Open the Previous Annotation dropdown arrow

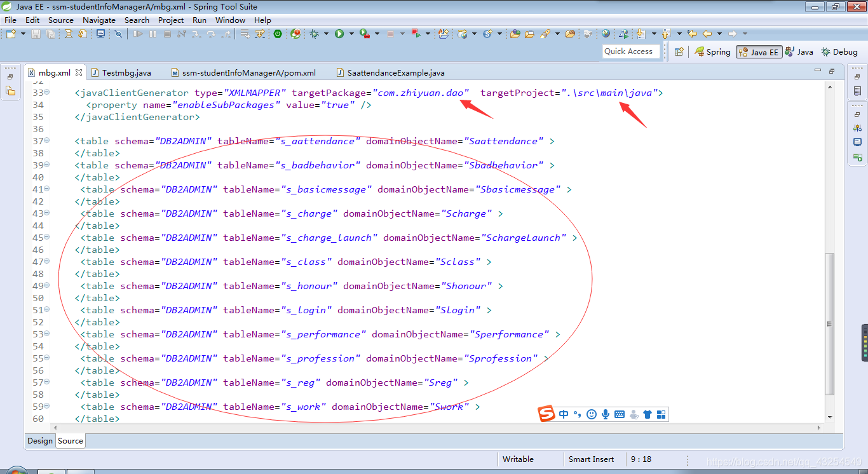tap(679, 34)
